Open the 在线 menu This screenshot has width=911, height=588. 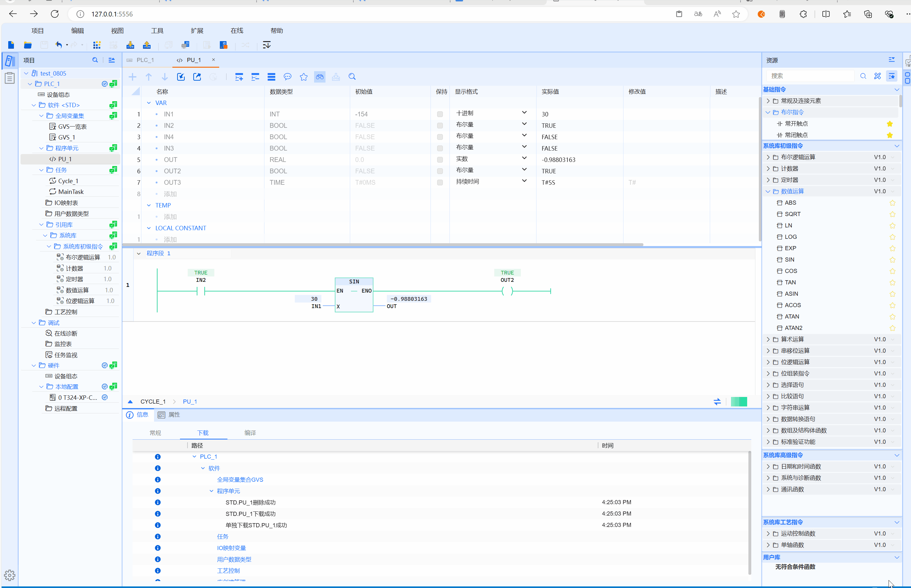point(237,31)
